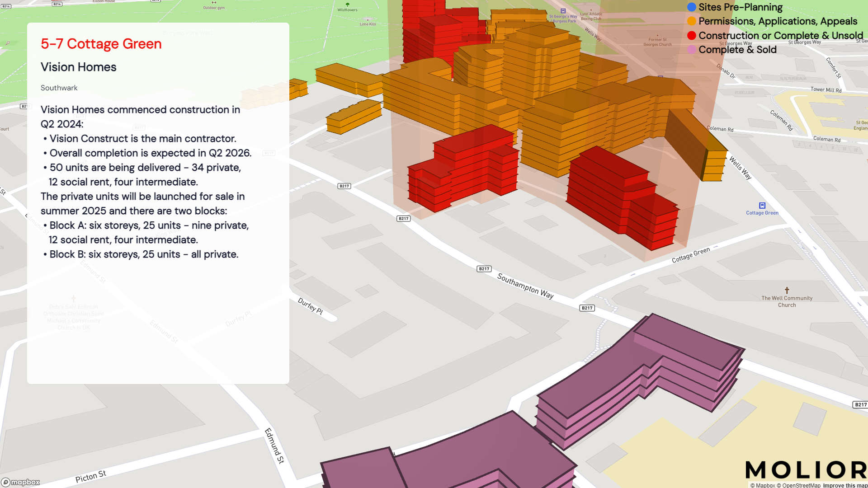Click the 'Tower Mill Rd' street label
Viewport: 868px width, 488px height.
[x=826, y=89]
